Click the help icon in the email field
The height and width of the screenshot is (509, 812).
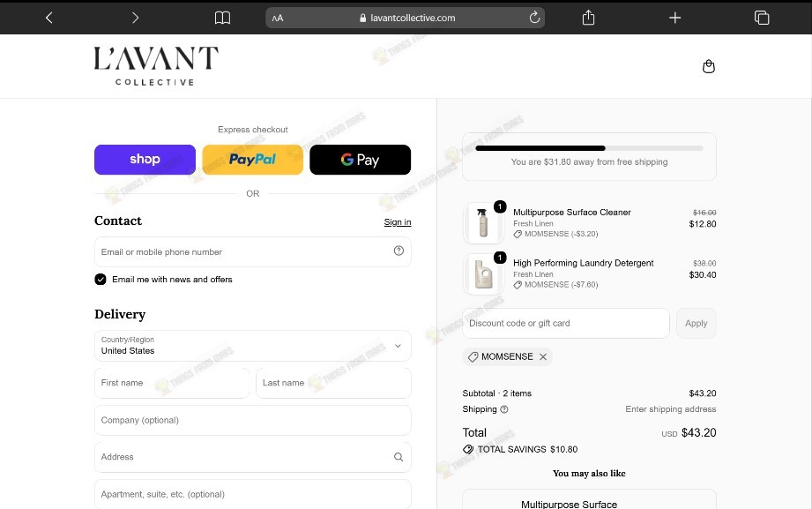pyautogui.click(x=399, y=251)
